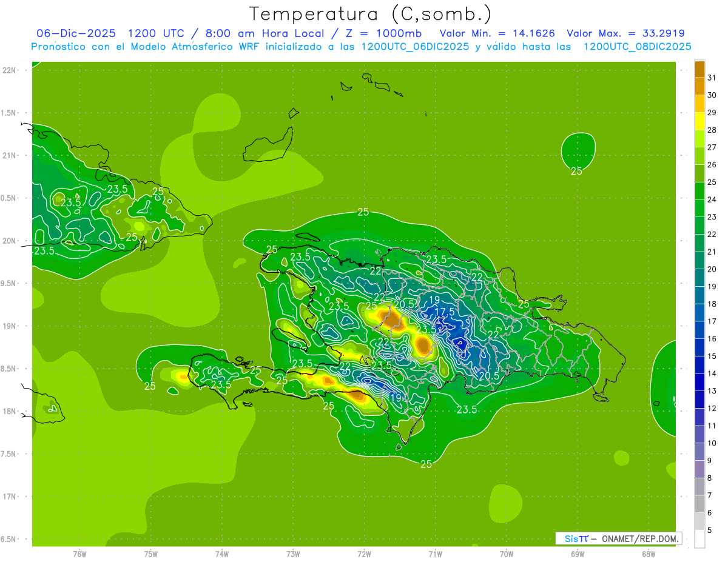The width and height of the screenshot is (728, 562).
Task: Click the orange-brown swatch above 31 on scale
Action: coord(699,69)
